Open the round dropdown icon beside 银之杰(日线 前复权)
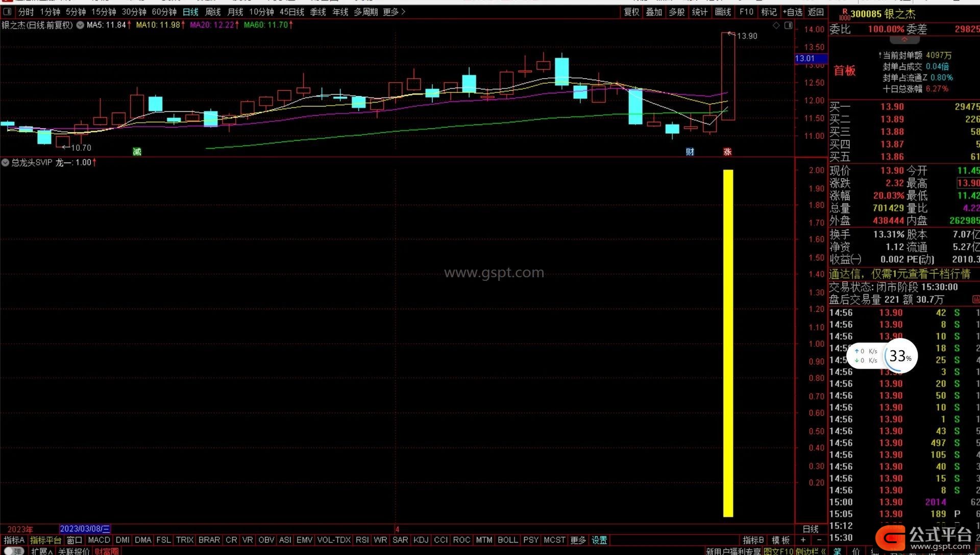This screenshot has width=980, height=555. coord(80,25)
